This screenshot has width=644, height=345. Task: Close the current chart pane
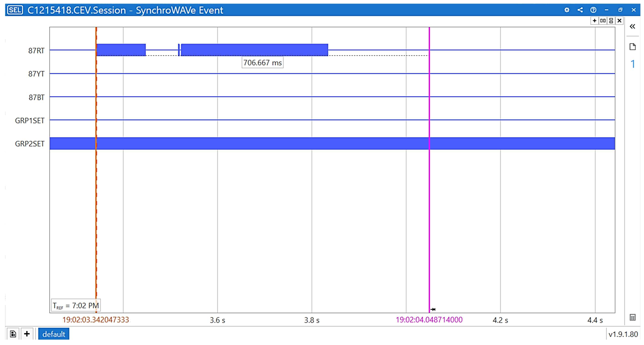(619, 21)
